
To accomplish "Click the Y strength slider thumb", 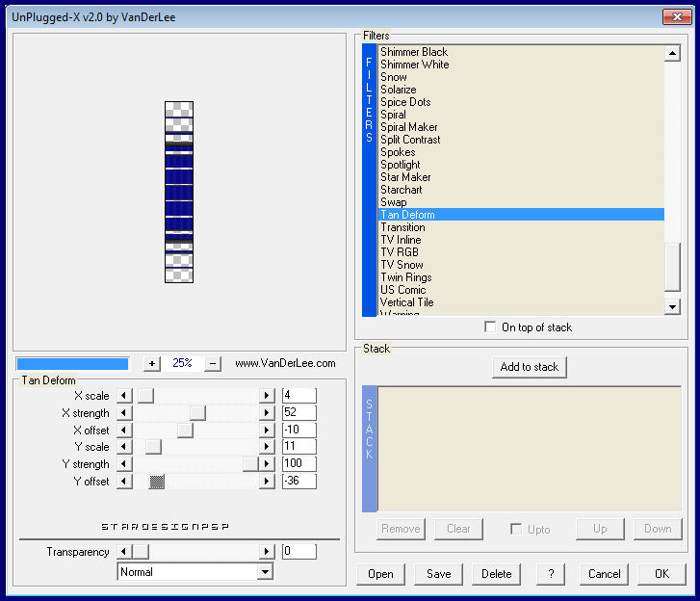I will 251,464.
